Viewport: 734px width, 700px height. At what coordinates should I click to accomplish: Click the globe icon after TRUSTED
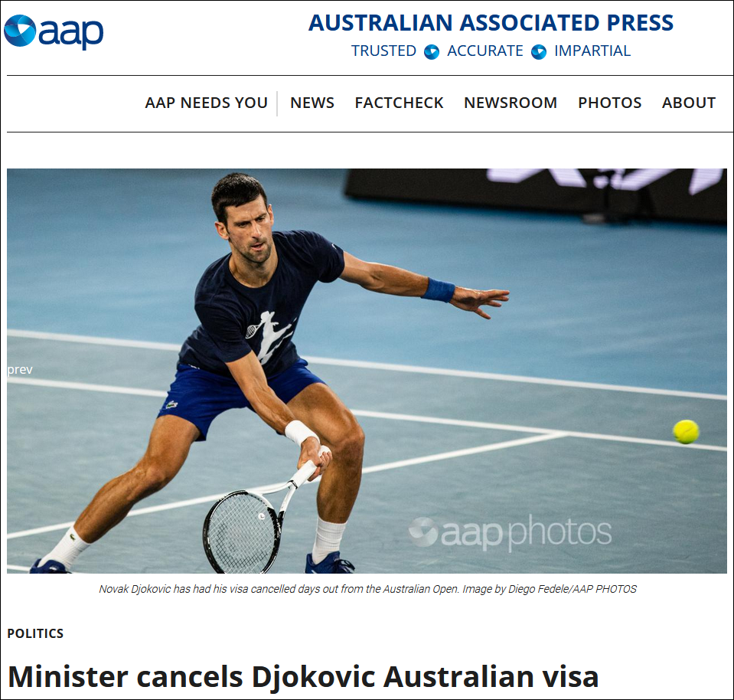(x=432, y=51)
